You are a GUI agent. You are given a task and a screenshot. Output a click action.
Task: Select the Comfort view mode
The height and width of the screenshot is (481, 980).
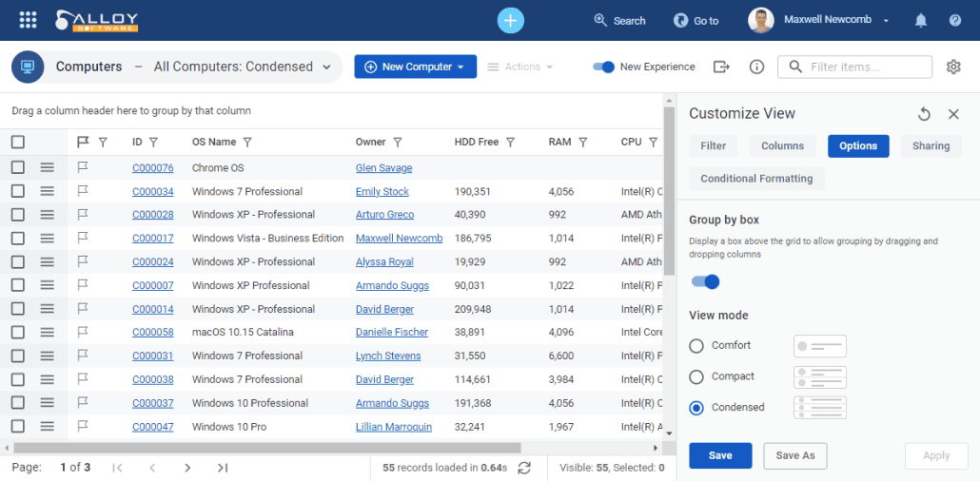(696, 346)
